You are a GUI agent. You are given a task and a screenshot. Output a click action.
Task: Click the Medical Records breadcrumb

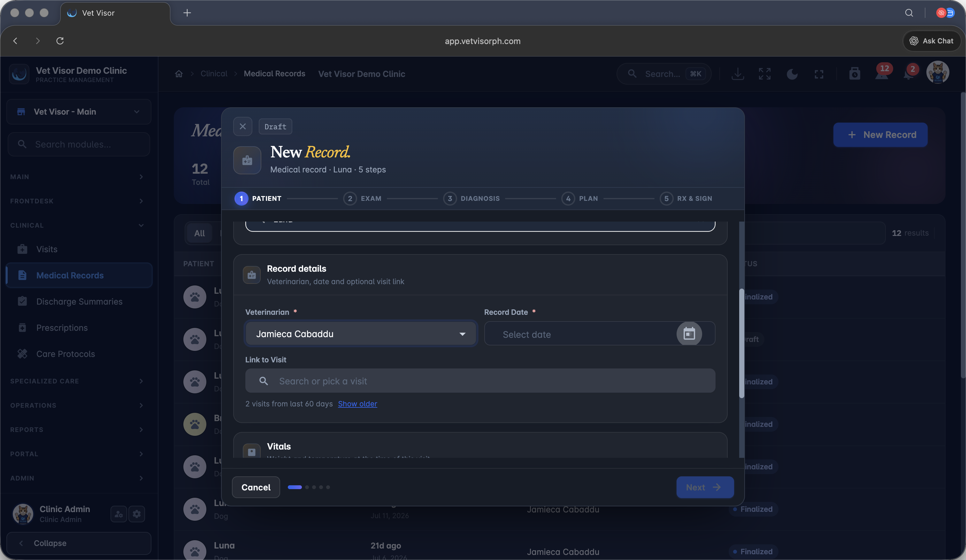[x=274, y=73]
